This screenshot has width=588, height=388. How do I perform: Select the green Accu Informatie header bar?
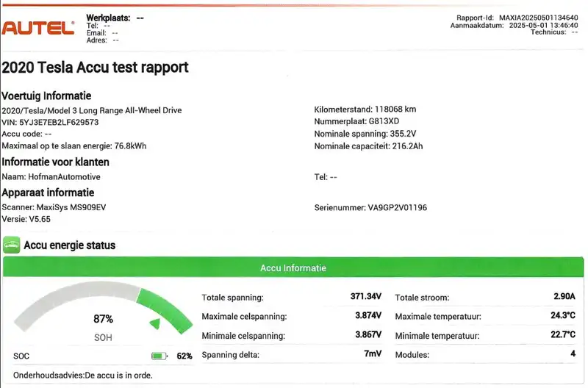click(x=293, y=268)
